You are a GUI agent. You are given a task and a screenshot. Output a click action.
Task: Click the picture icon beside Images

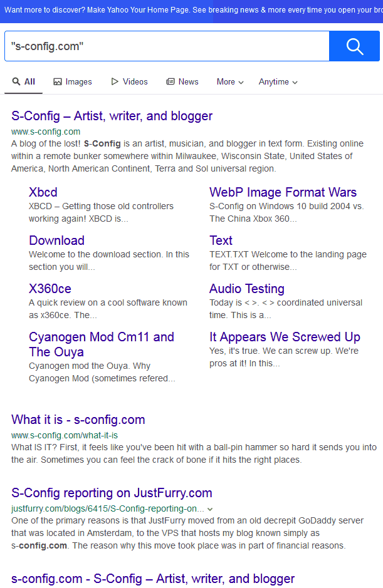58,82
